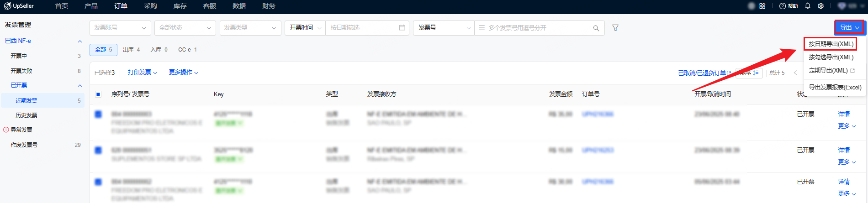Open 详情 for the third invoice row

pyautogui.click(x=844, y=182)
